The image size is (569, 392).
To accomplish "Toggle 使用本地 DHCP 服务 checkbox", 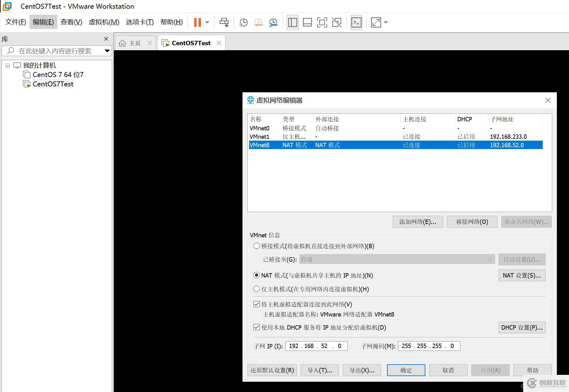I will tap(257, 327).
